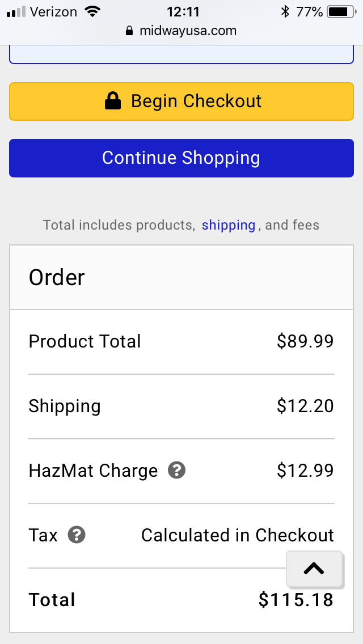Tap the Calculated in Checkout tax text
The height and width of the screenshot is (644, 363).
238,535
